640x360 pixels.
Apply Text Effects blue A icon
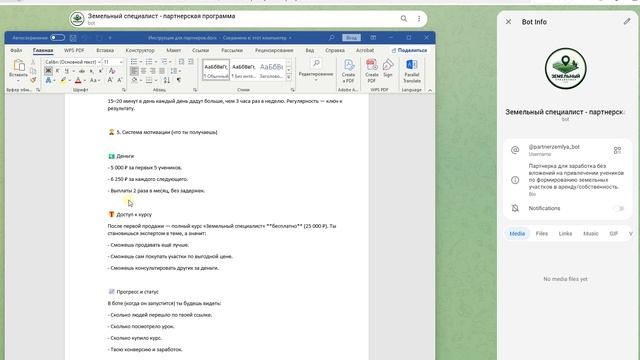pos(48,80)
